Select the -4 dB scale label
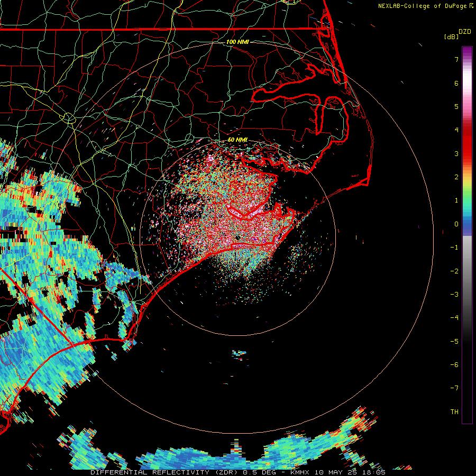The height and width of the screenshot is (476, 476). [454, 318]
